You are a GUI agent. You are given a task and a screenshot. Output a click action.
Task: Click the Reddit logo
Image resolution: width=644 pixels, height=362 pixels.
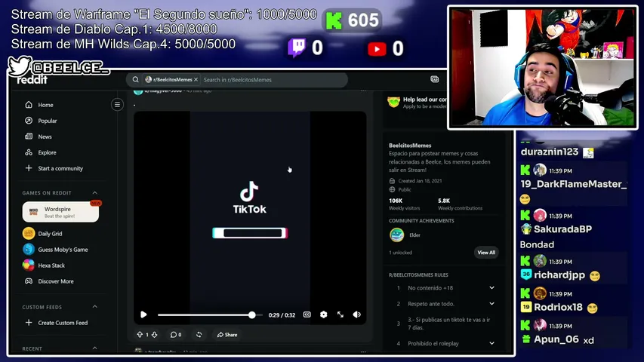[32, 80]
